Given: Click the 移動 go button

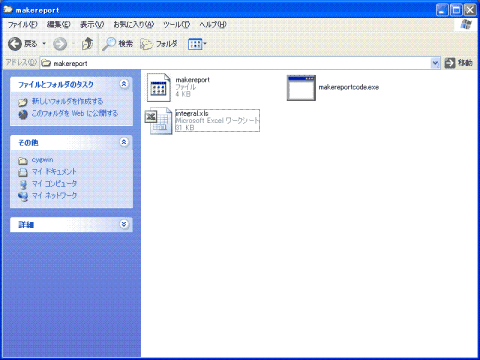Looking at the screenshot, I should click(459, 63).
